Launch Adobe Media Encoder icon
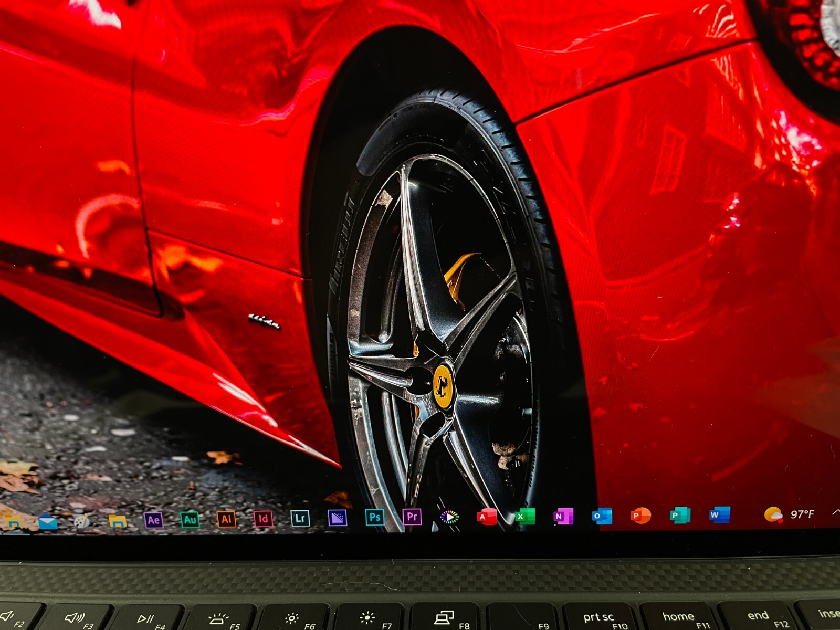Image resolution: width=840 pixels, height=630 pixels. pyautogui.click(x=337, y=518)
